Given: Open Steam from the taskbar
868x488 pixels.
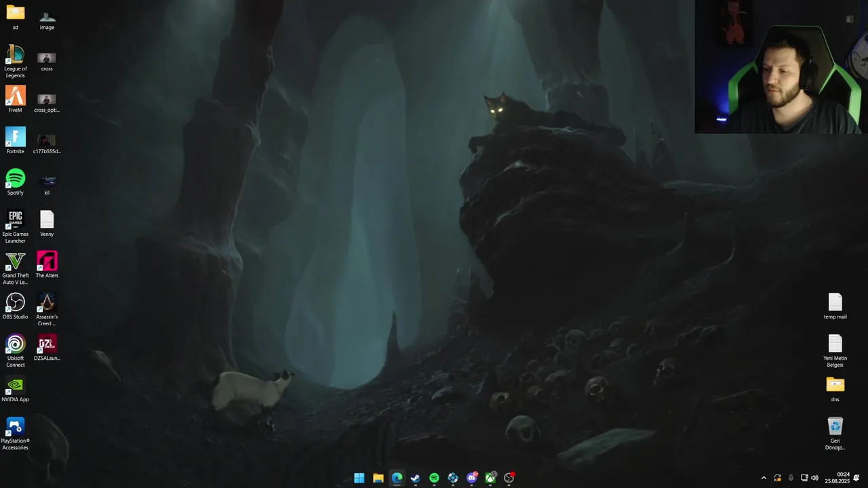Looking at the screenshot, I should click(x=416, y=478).
